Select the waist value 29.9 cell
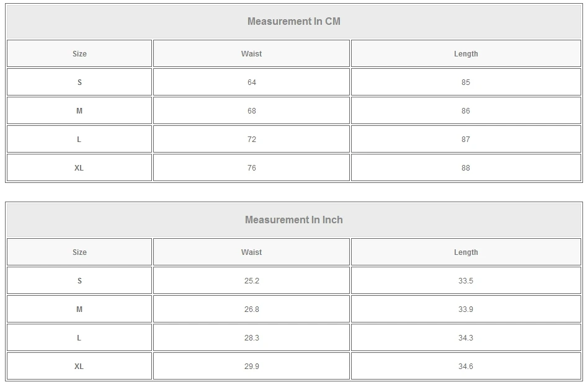The image size is (588, 387). point(251,367)
